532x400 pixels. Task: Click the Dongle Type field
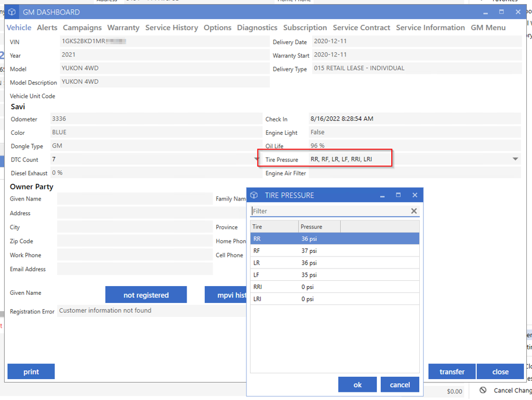click(x=156, y=145)
